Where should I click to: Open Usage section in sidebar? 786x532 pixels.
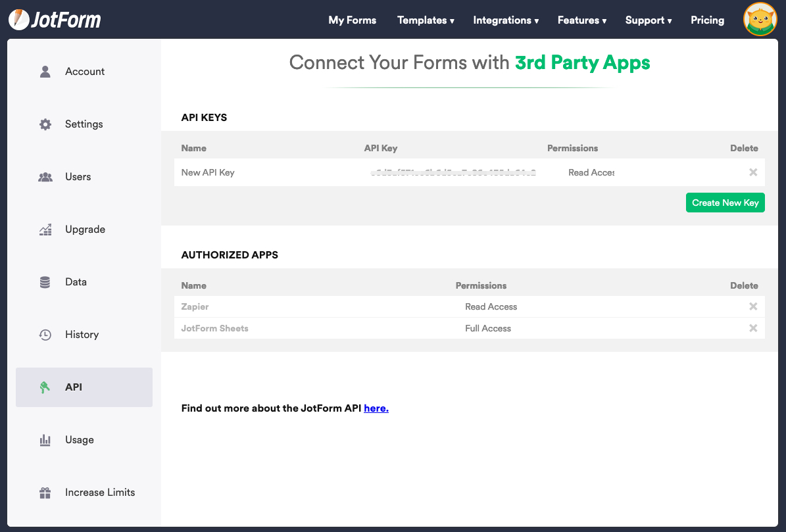coord(84,440)
